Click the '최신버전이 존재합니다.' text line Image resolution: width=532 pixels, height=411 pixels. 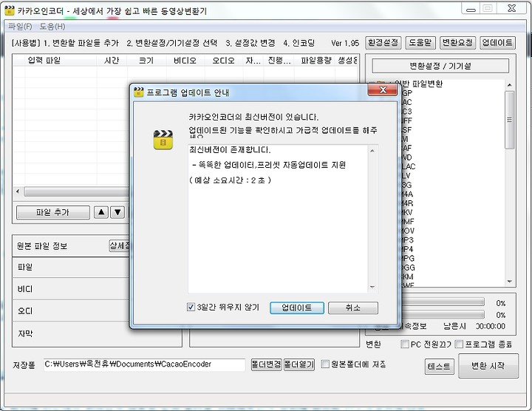point(230,149)
